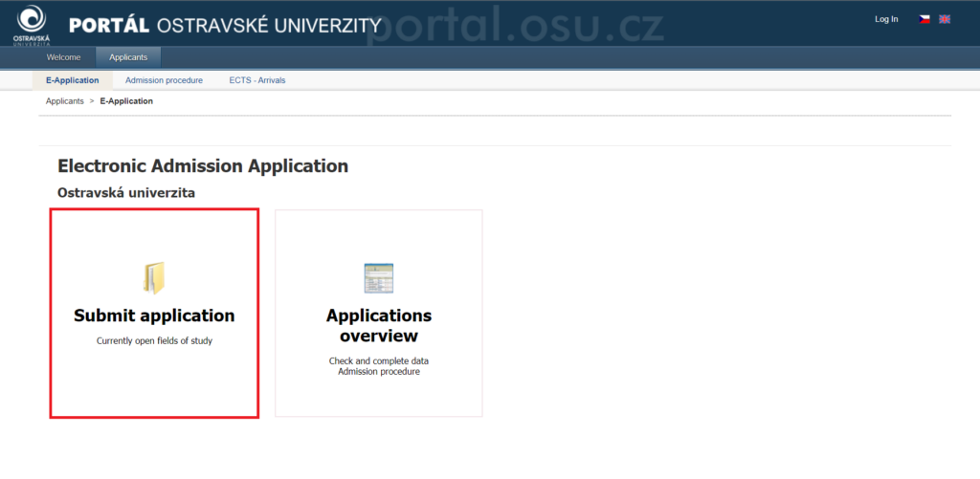This screenshot has width=980, height=479.
Task: Click 'Electronic Admission Application' heading
Action: pyautogui.click(x=203, y=166)
